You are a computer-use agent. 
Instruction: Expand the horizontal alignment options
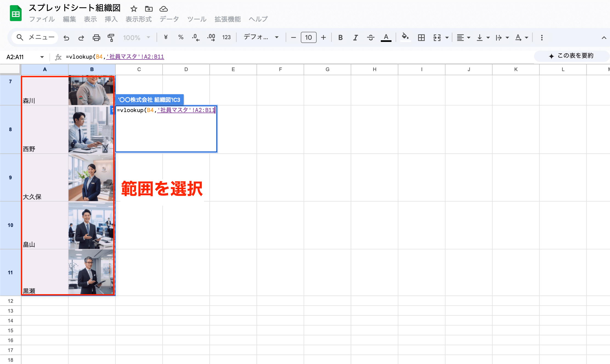pos(469,38)
